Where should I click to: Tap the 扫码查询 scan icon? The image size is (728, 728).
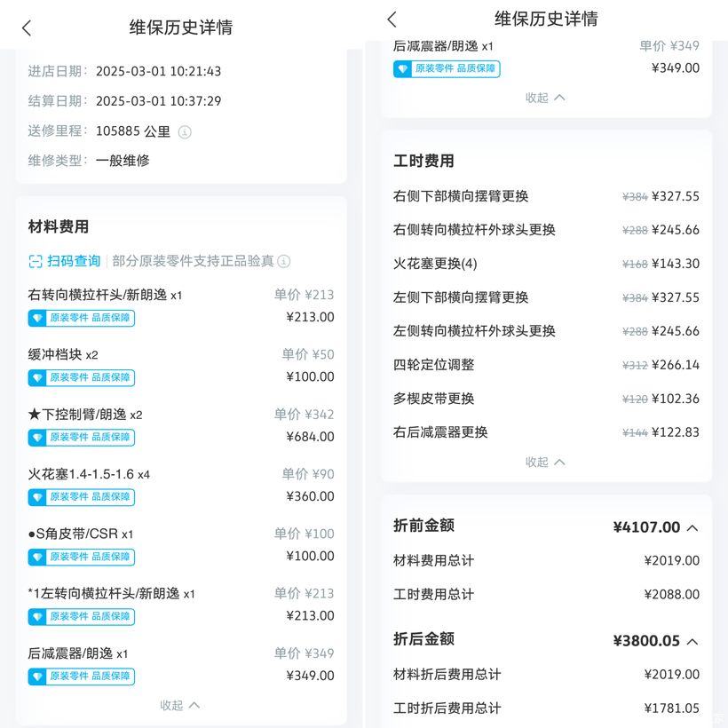pyautogui.click(x=36, y=262)
